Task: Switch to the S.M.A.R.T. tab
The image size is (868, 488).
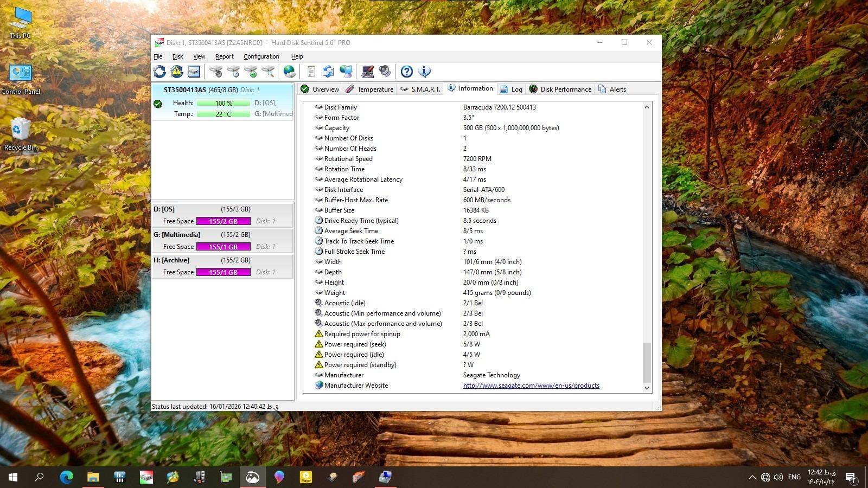Action: pos(420,89)
